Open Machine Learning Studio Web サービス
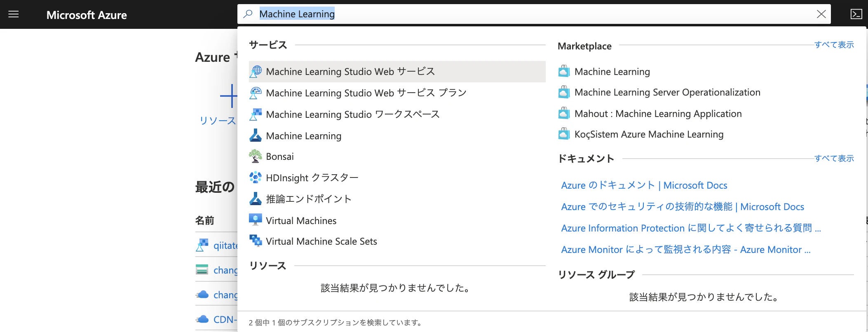 (397, 72)
